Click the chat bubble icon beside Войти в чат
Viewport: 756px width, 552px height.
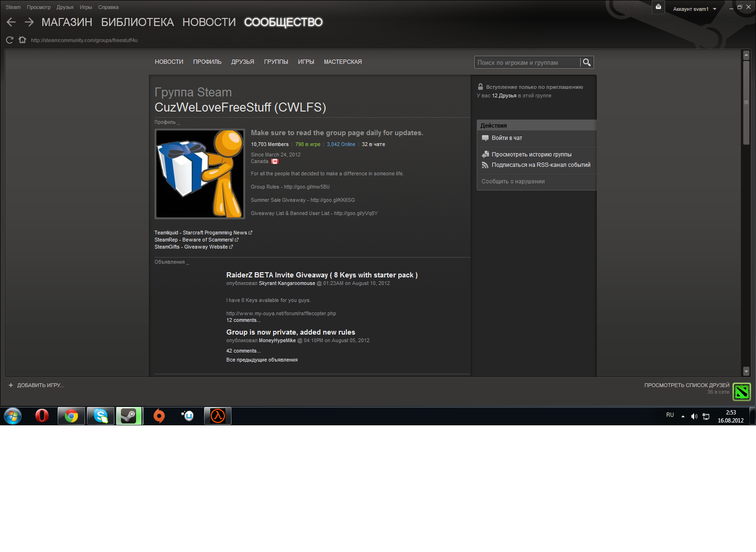485,138
